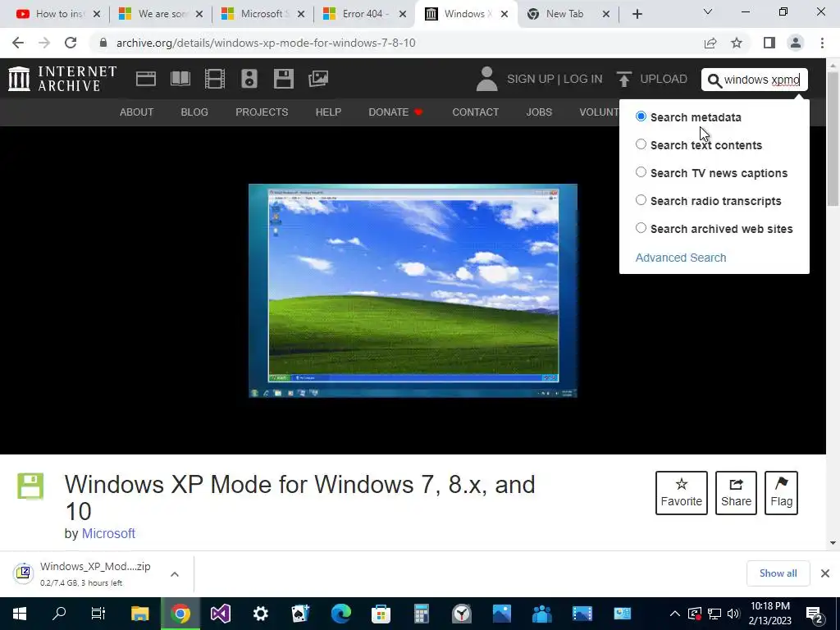
Task: Open the Video film-strip icon
Action: tap(215, 79)
